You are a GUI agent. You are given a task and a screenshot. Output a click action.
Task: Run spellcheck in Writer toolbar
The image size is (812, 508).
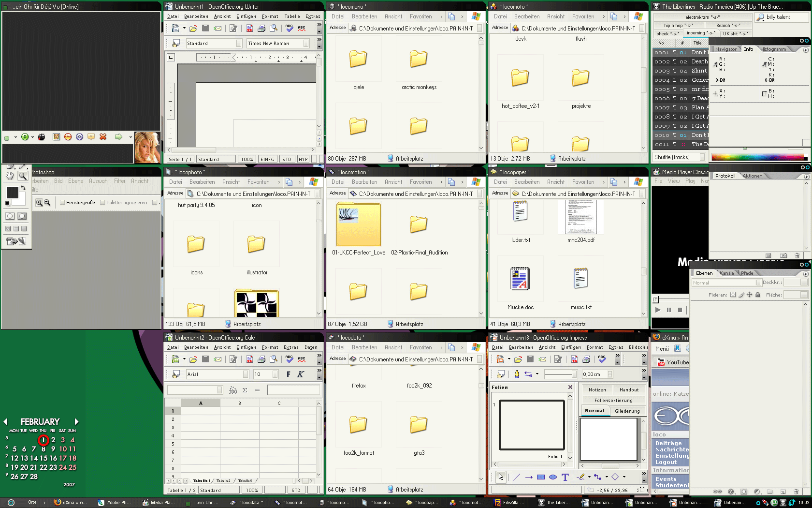click(x=289, y=29)
